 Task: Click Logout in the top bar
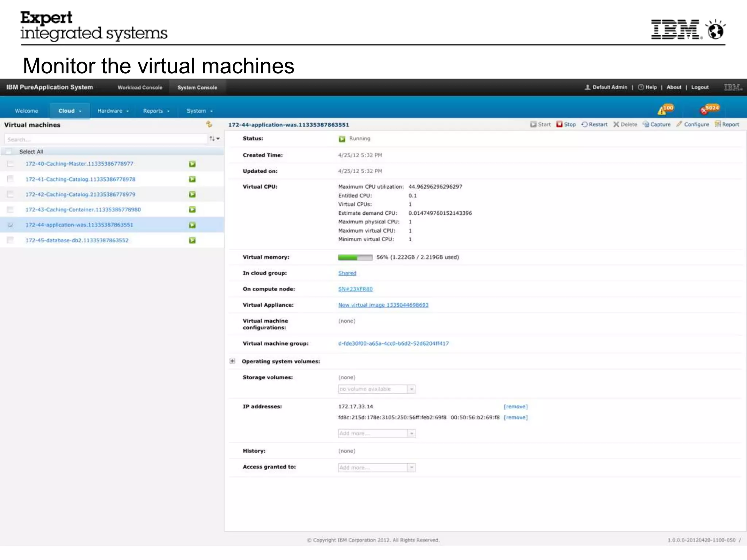pos(700,87)
